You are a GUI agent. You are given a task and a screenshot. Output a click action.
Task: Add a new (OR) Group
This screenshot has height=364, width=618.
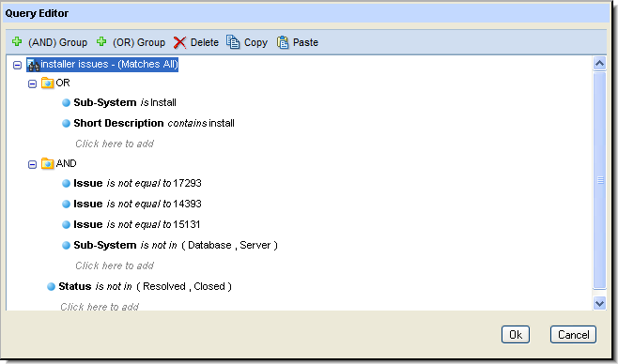[x=131, y=42]
